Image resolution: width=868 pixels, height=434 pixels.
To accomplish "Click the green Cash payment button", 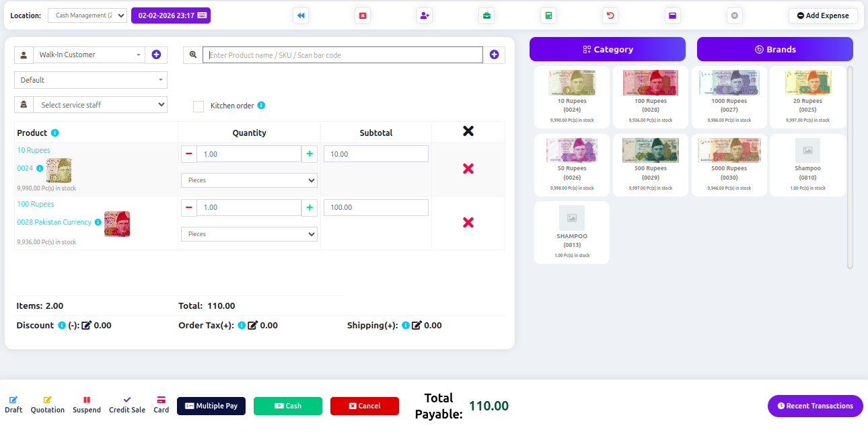I will click(x=288, y=406).
